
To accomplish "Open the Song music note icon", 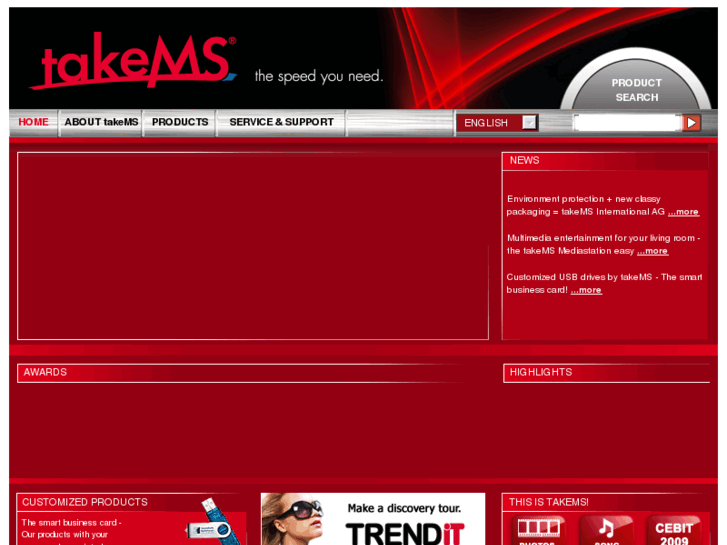I will click(x=606, y=530).
